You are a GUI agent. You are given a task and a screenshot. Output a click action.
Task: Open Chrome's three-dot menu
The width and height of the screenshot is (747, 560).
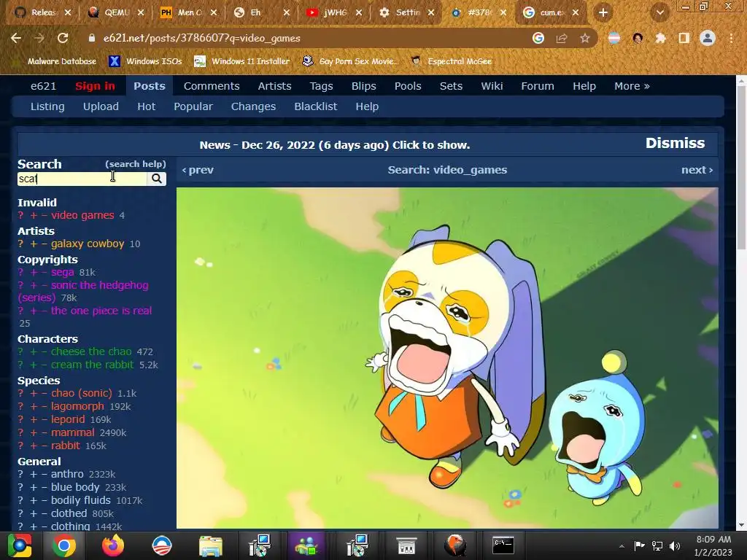(x=731, y=38)
